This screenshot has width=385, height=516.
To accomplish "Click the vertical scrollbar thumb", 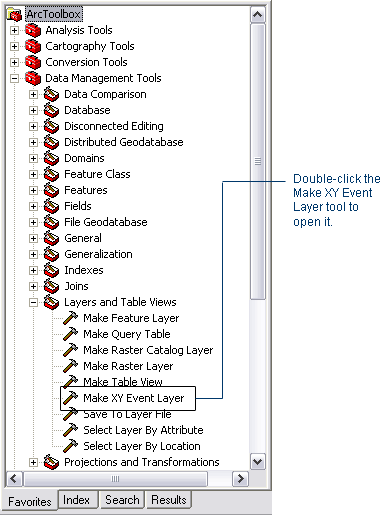I will [x=258, y=162].
